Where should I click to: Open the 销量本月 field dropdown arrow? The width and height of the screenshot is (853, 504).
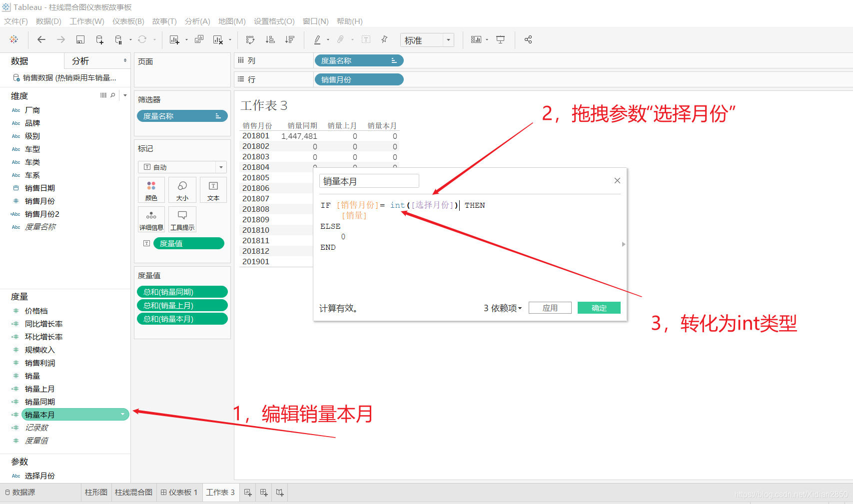pyautogui.click(x=123, y=415)
